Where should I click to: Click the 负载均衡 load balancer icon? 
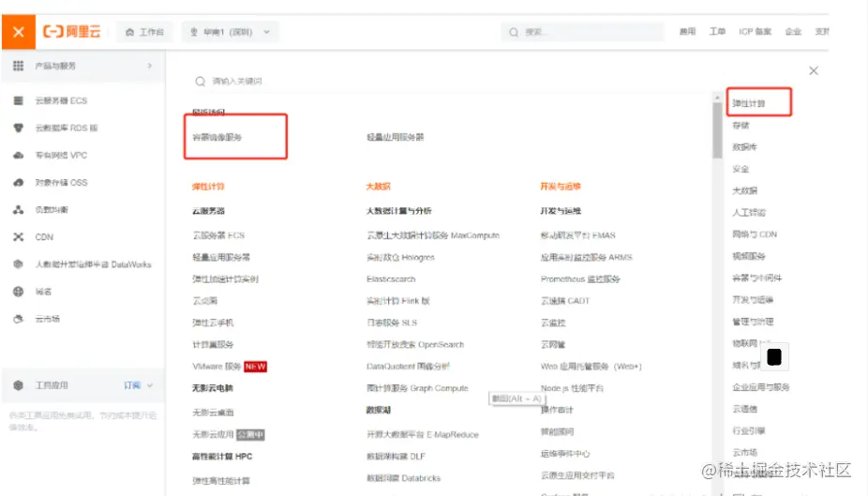18,210
